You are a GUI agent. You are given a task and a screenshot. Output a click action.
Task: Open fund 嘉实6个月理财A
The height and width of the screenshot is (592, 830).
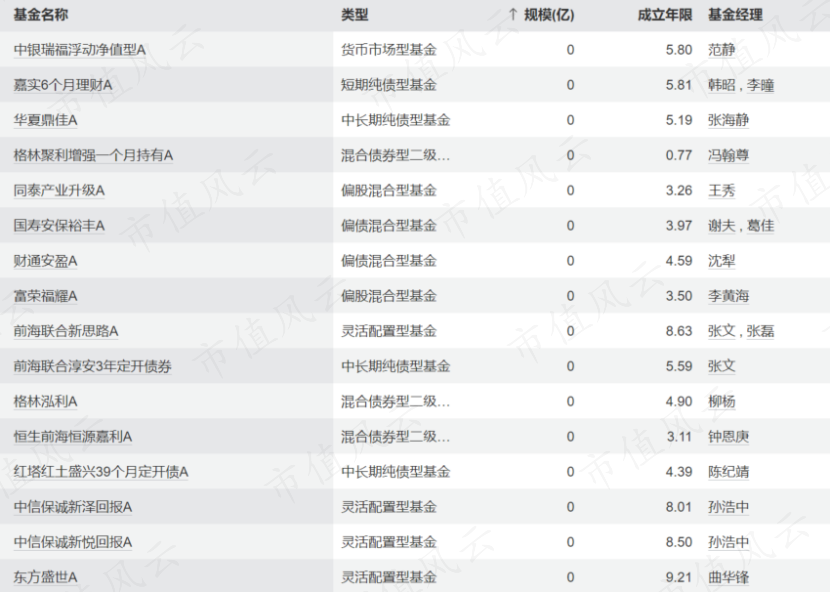pos(63,85)
